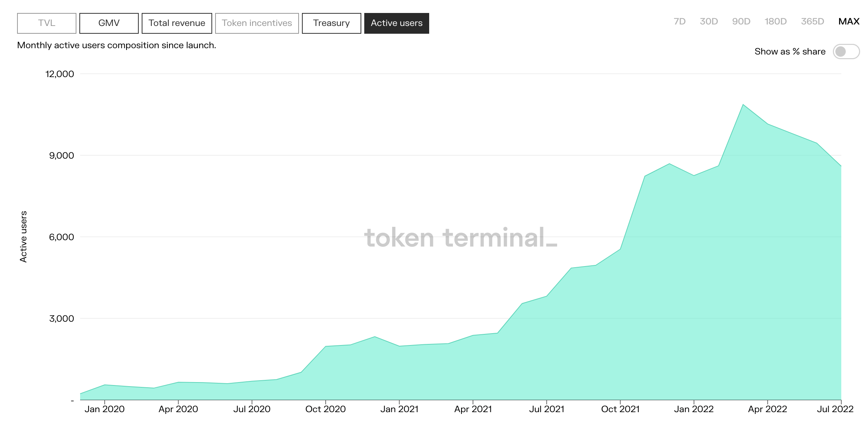
Task: Select the MAX time range
Action: (x=849, y=21)
